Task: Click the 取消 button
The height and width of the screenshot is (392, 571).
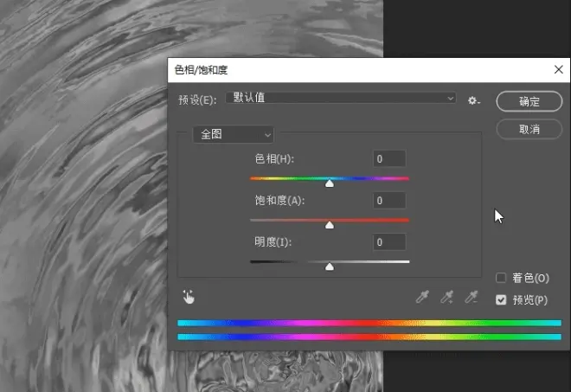Action: pyautogui.click(x=529, y=129)
